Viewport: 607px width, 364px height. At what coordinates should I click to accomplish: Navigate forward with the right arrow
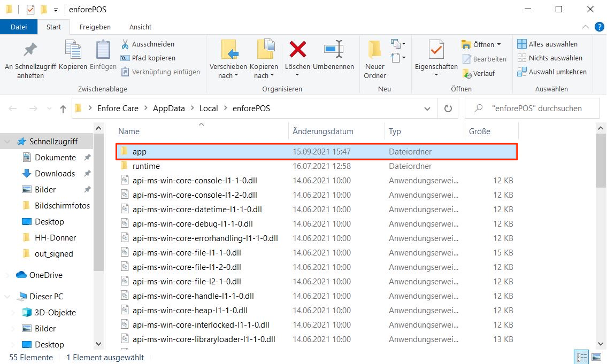(x=33, y=109)
